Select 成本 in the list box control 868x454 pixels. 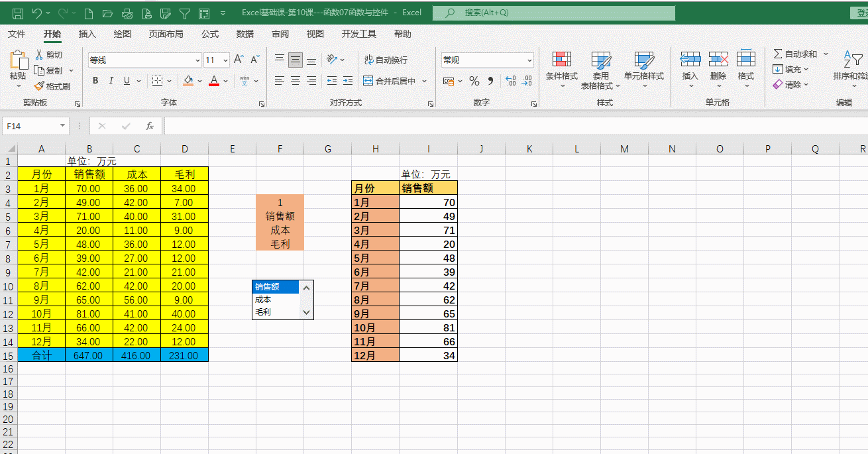click(276, 300)
